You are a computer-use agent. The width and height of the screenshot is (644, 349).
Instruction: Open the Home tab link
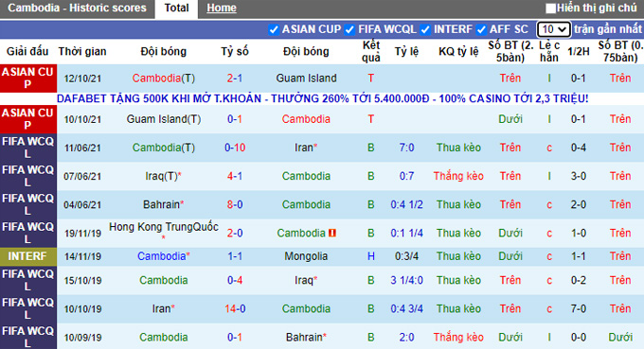(222, 8)
